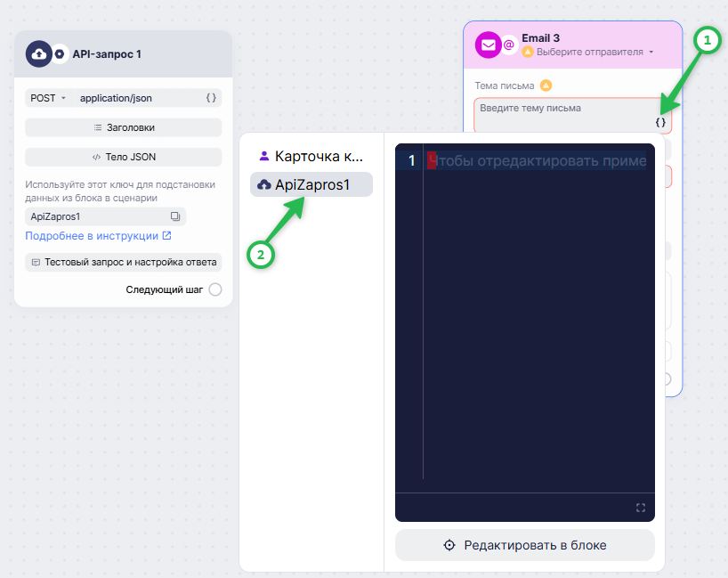The height and width of the screenshot is (578, 728).
Task: Click the Введите тему письма field
Action: pos(573,115)
